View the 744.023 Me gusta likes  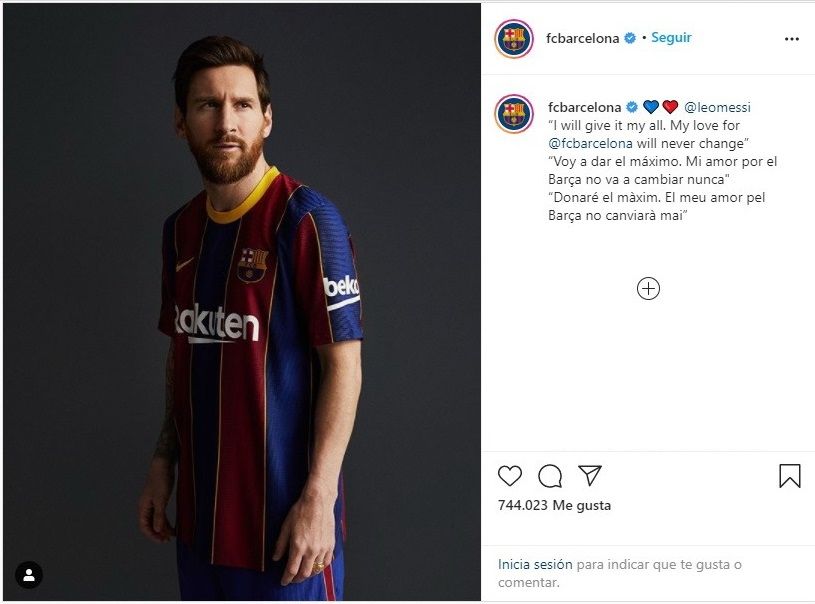click(x=554, y=506)
